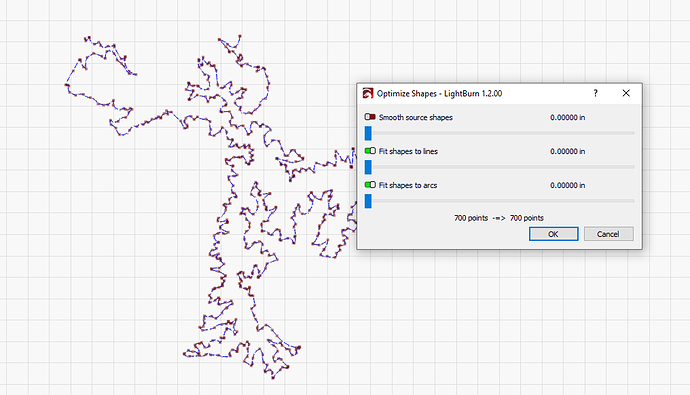Select the Fit shapes to arcs tolerance value
Image resolution: width=690 pixels, height=395 pixels.
568,185
